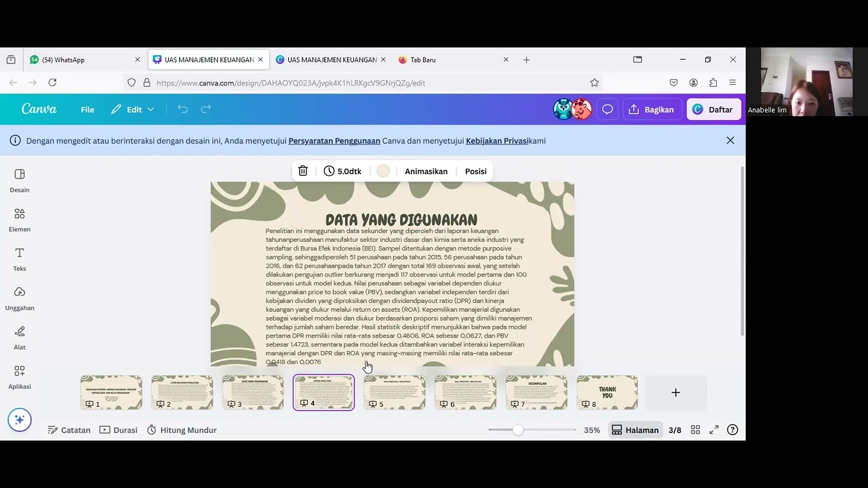Dismiss the terms notification banner

point(730,140)
